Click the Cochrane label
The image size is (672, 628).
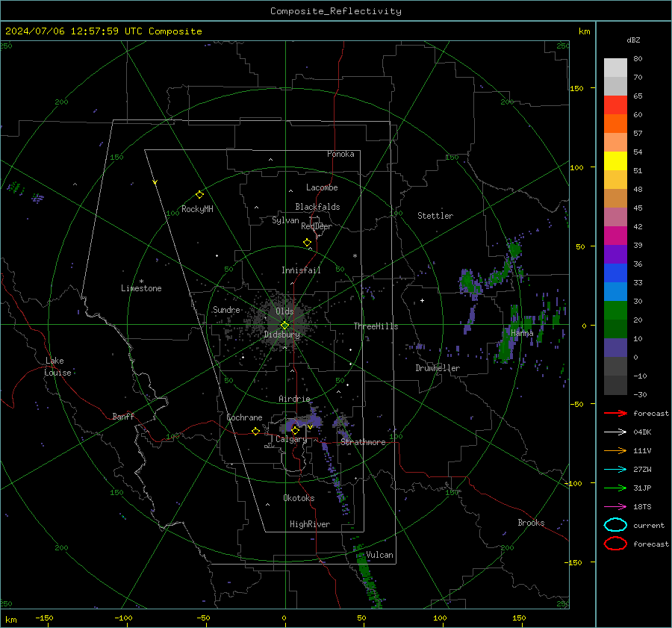244,417
